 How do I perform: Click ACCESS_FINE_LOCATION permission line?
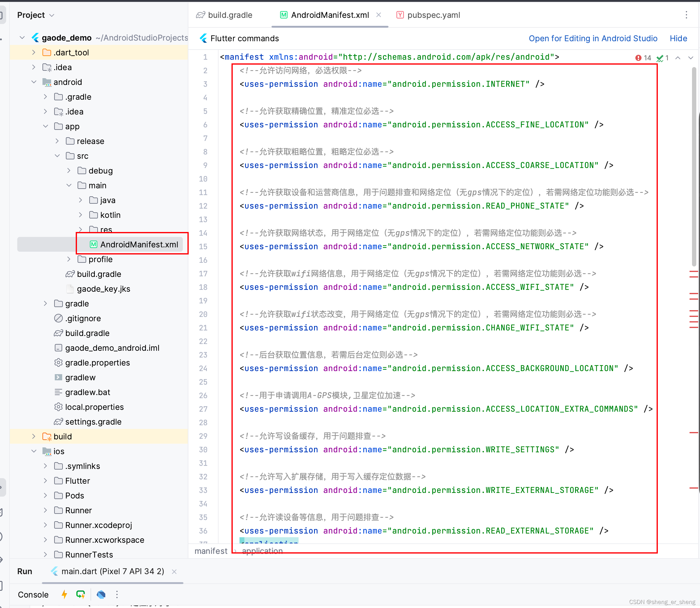[421, 125]
